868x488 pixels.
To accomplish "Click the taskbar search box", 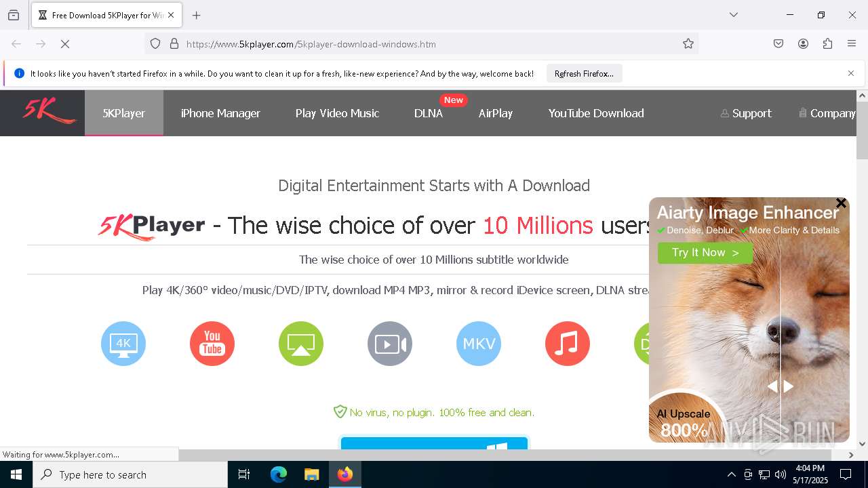I will click(x=130, y=474).
